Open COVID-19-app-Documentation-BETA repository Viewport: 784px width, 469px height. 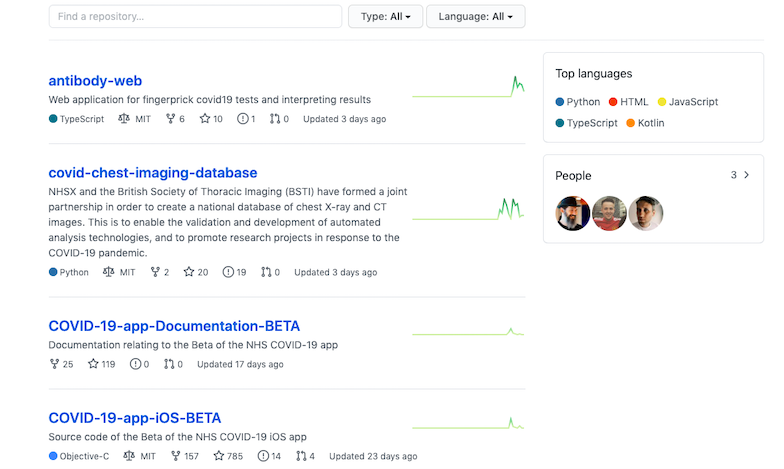pyautogui.click(x=174, y=326)
